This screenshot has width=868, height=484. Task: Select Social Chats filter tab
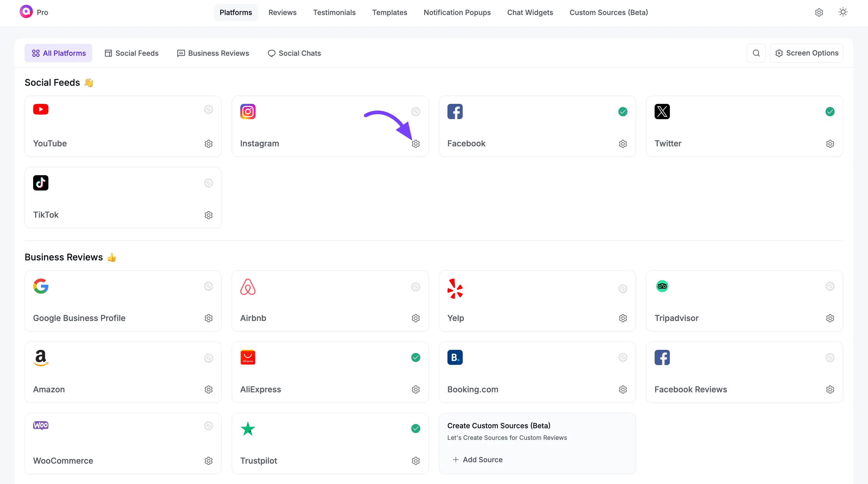294,53
